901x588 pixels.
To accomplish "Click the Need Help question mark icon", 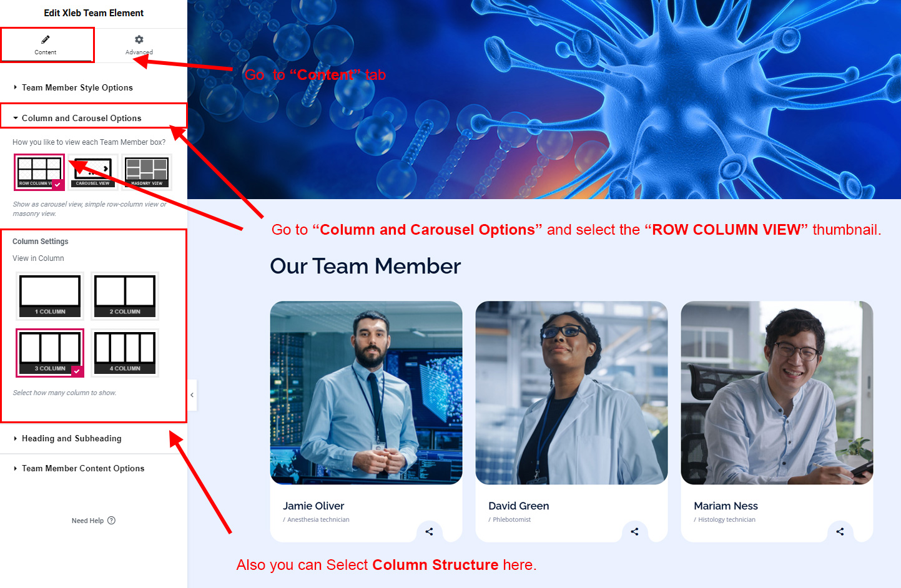I will pos(111,521).
